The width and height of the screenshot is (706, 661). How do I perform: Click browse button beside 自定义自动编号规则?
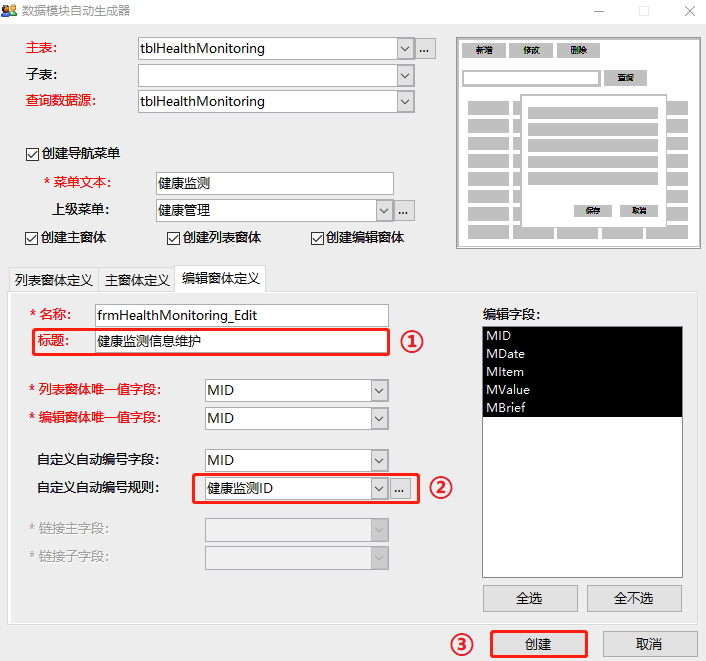point(399,489)
